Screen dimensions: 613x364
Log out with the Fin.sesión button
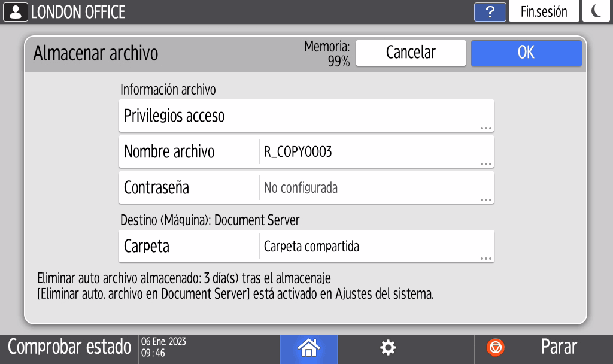544,11
